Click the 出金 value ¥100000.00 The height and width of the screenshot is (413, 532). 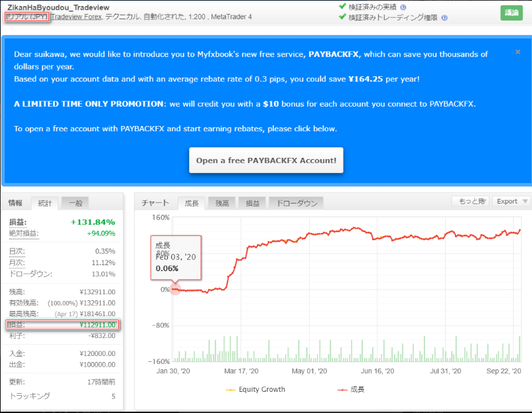pos(98,365)
